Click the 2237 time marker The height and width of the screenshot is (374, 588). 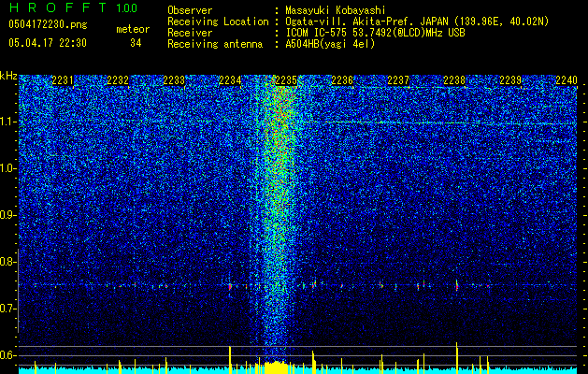point(398,80)
